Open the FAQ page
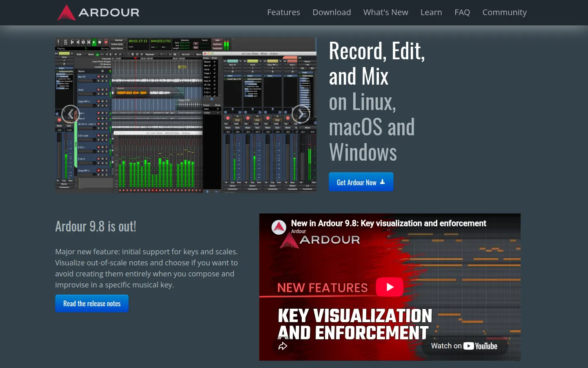 point(462,12)
